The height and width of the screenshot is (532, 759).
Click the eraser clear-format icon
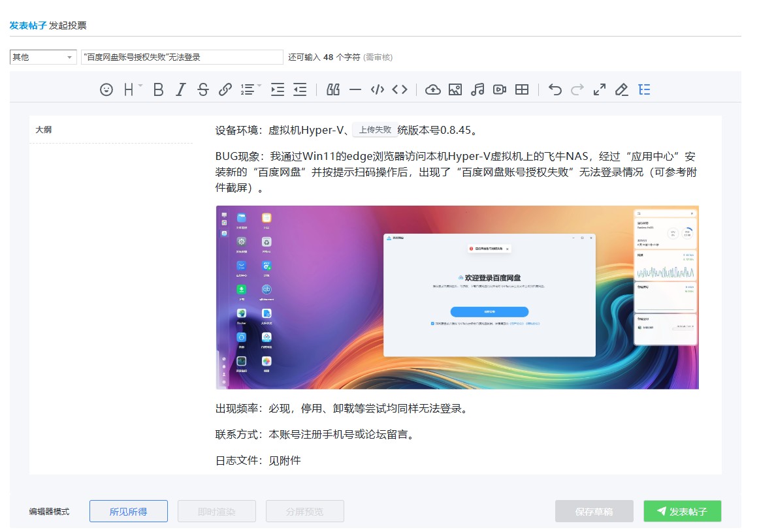tap(622, 89)
